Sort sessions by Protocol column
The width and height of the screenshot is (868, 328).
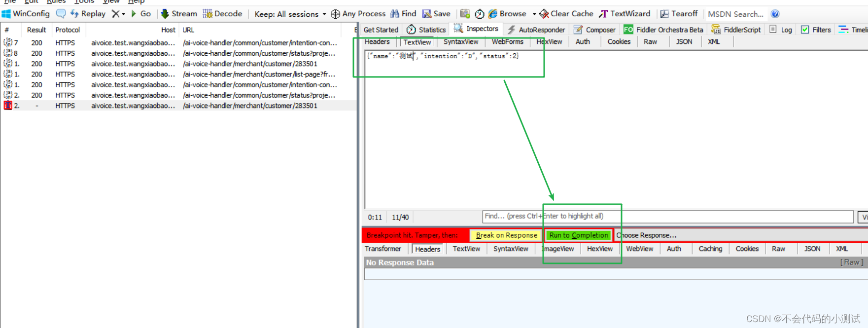(x=68, y=30)
